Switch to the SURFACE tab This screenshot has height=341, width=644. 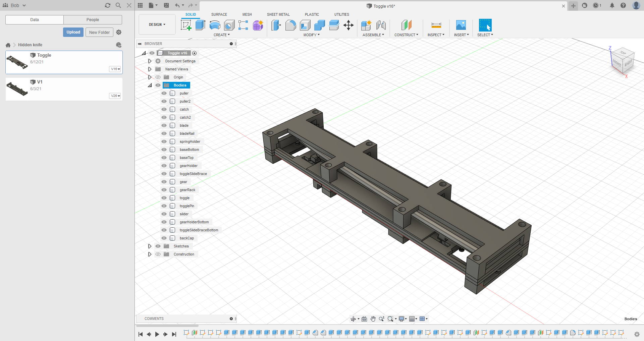219,14
